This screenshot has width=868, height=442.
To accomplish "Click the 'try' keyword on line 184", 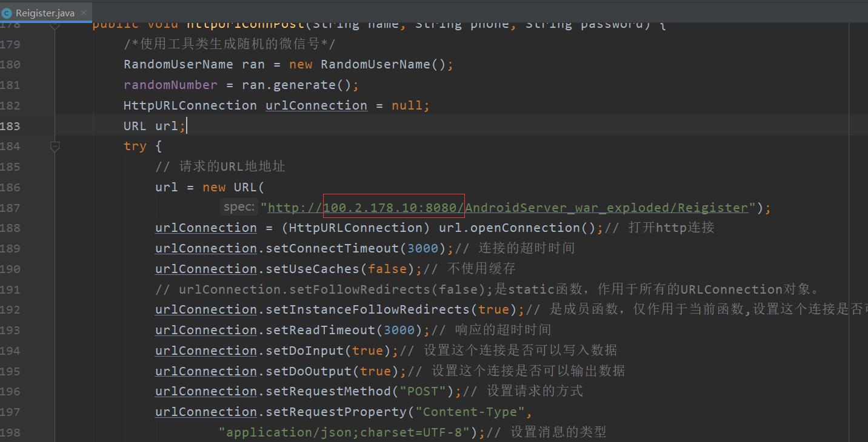I will 135,146.
